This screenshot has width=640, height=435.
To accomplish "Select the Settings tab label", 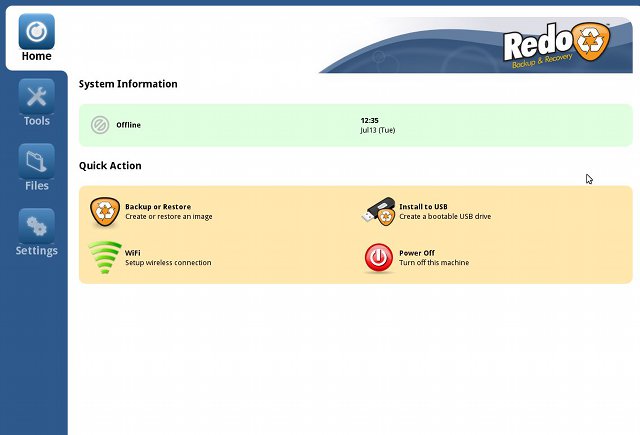I will coord(36,251).
